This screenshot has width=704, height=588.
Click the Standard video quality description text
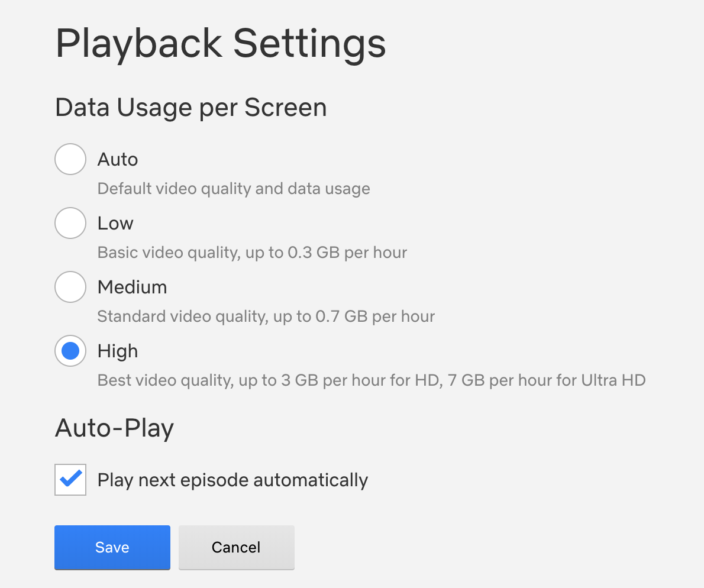coord(266,316)
